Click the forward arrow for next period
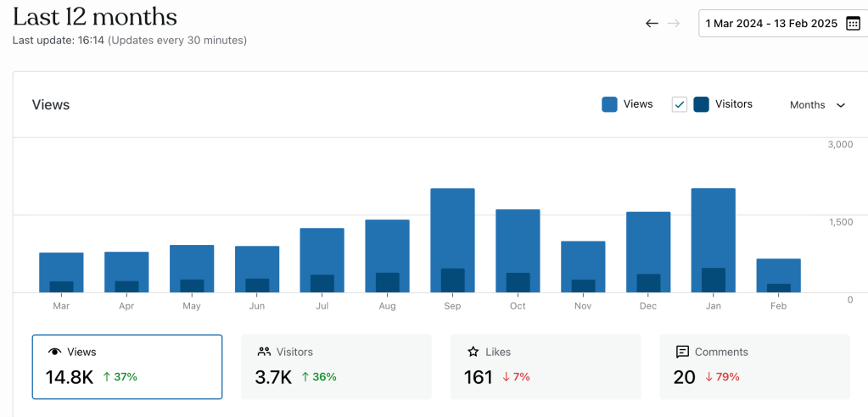The height and width of the screenshot is (417, 868). point(674,24)
